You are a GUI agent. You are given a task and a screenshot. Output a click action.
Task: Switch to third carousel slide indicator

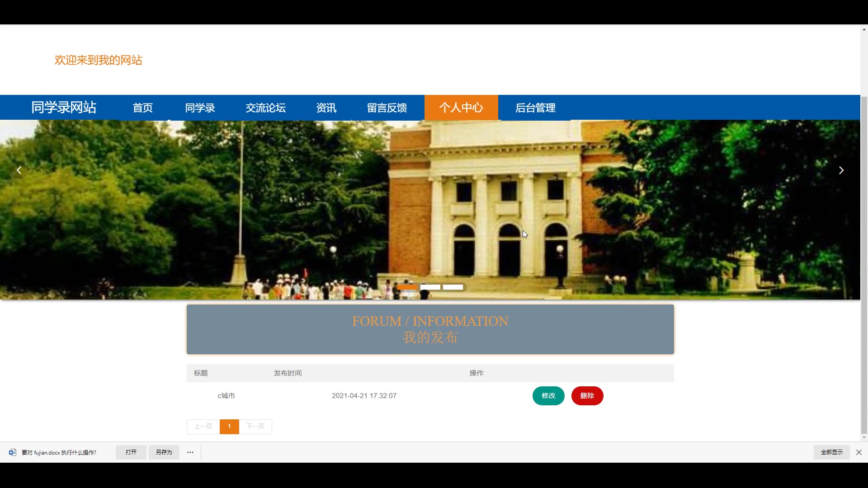pyautogui.click(x=453, y=287)
